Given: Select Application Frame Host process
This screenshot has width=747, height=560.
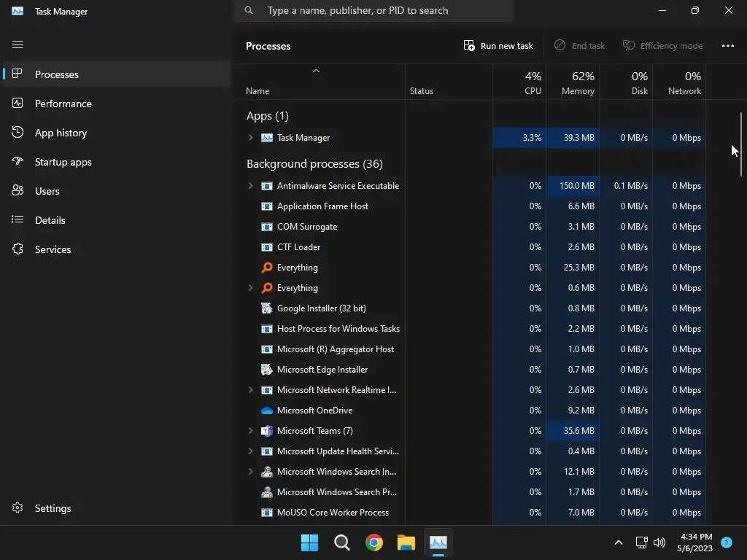Looking at the screenshot, I should pos(471,206).
